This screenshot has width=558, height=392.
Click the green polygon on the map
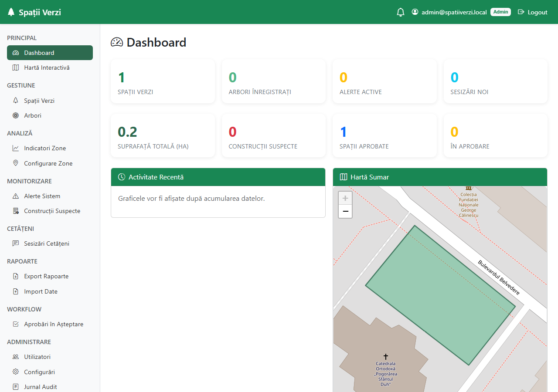click(440, 295)
